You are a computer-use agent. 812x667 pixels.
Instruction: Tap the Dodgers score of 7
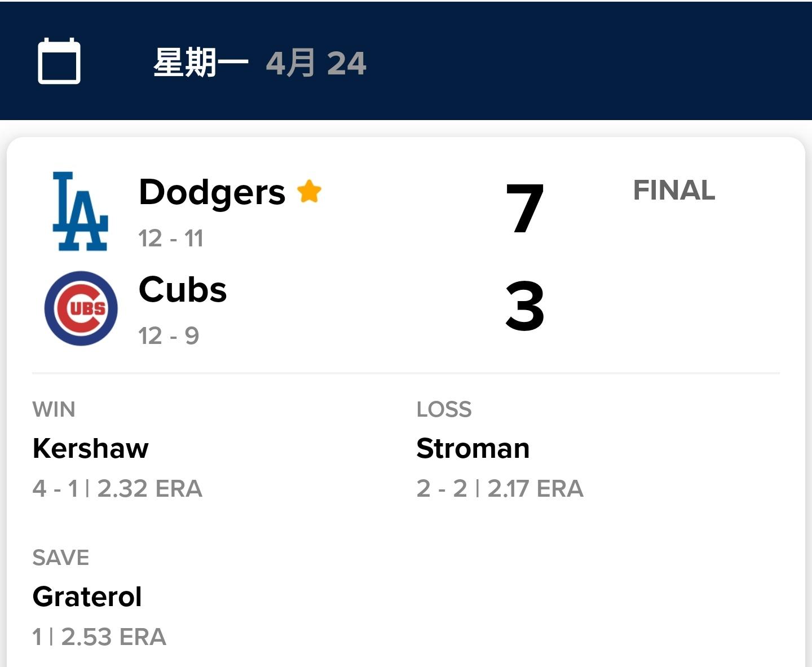(524, 209)
